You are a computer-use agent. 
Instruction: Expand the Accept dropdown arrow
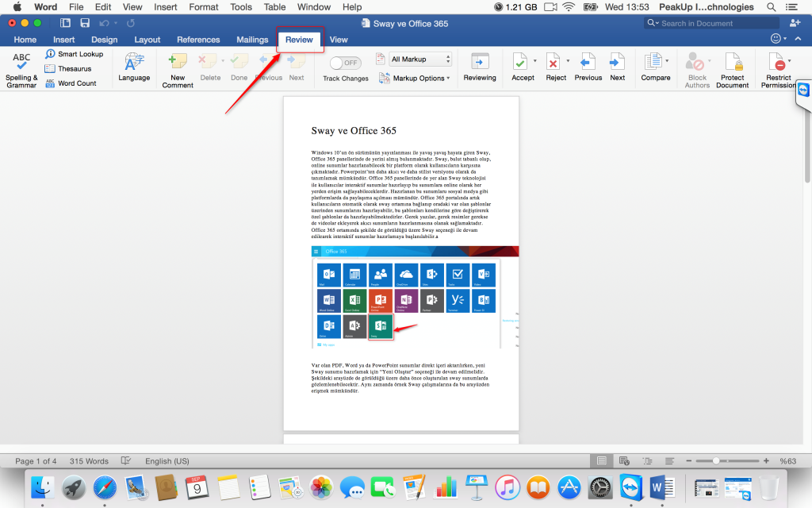coord(535,61)
